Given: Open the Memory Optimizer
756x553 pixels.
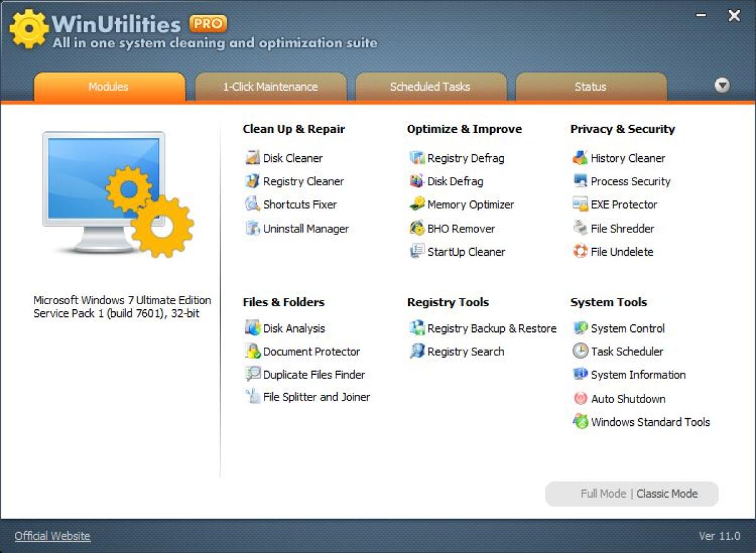Looking at the screenshot, I should tap(469, 205).
